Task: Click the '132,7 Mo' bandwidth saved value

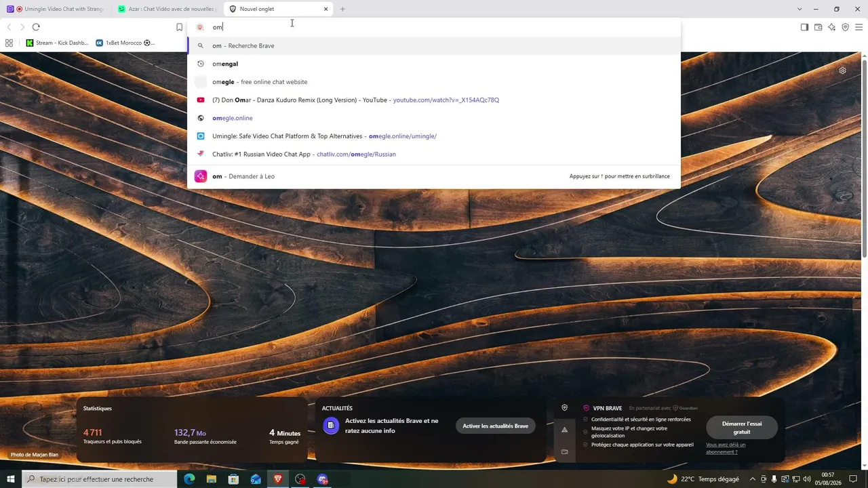Action: point(190,432)
